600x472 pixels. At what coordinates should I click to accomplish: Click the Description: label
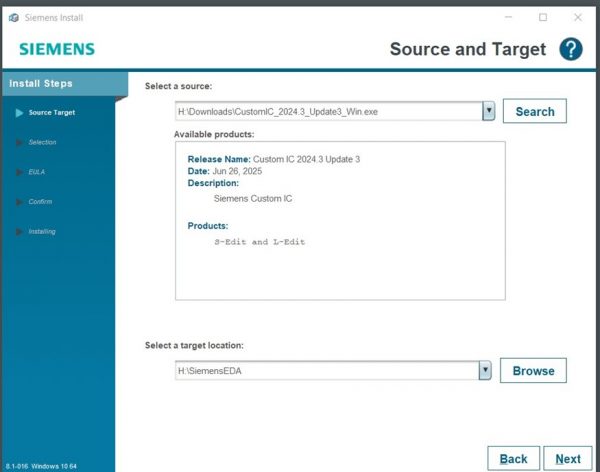(x=213, y=183)
